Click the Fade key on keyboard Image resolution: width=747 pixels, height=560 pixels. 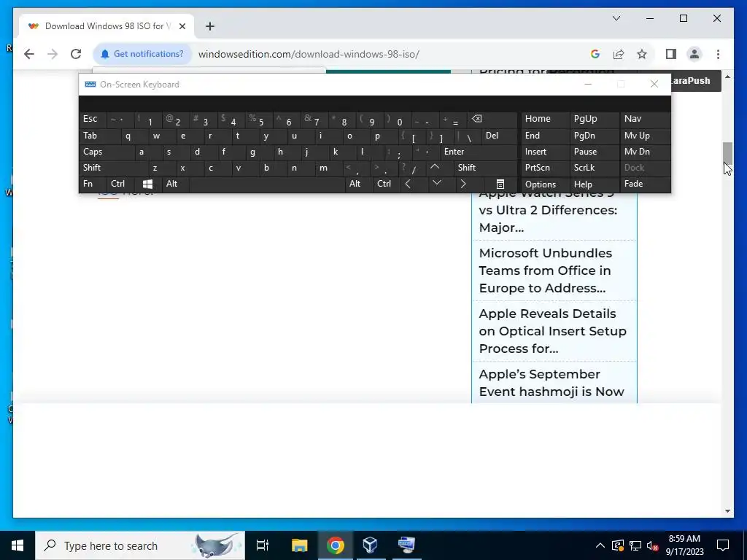click(646, 184)
